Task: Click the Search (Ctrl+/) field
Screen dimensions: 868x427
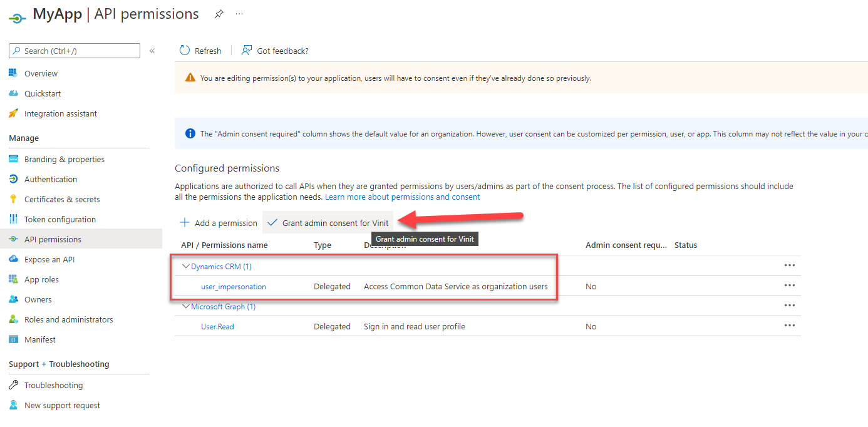Action: click(x=75, y=51)
